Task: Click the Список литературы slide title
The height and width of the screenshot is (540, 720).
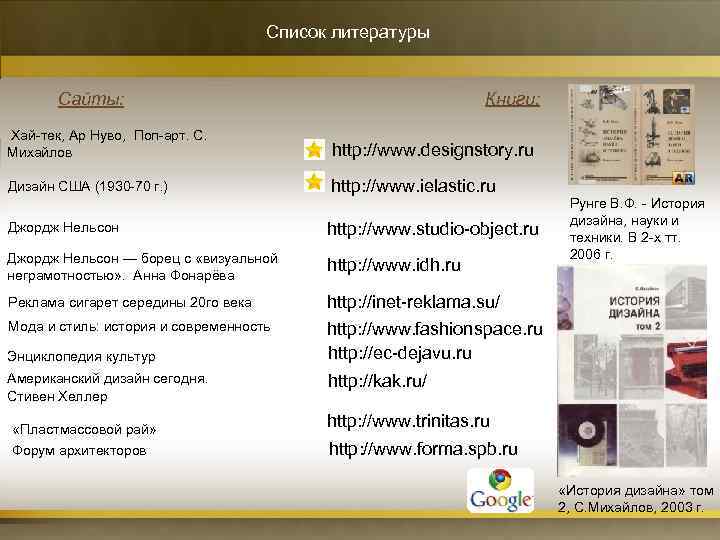Action: (x=348, y=32)
